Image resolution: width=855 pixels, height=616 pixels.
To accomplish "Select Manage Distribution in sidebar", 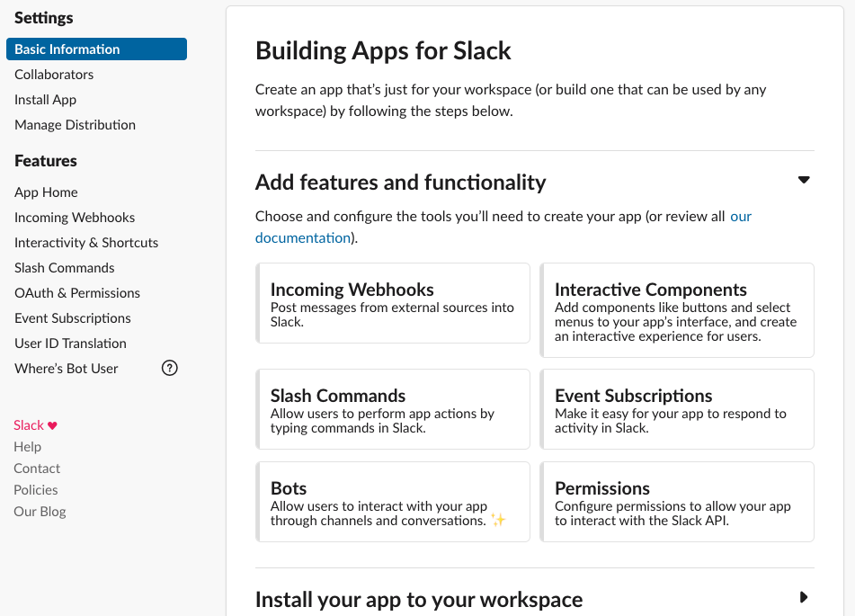I will coord(75,125).
